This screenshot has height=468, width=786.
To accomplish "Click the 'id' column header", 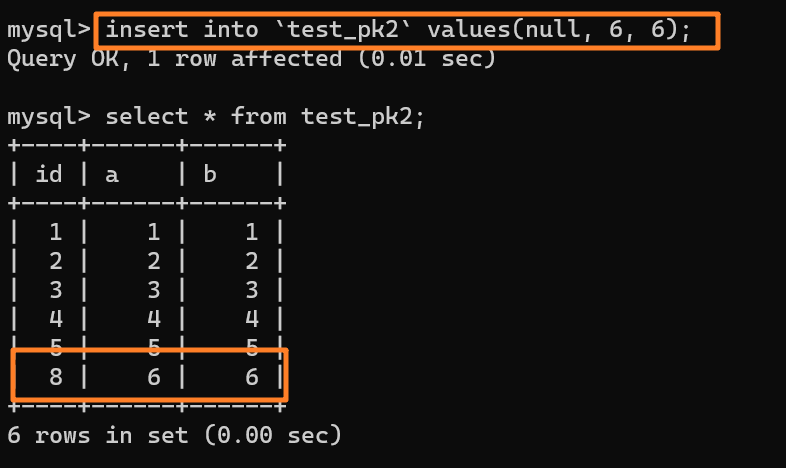I will click(x=49, y=175).
